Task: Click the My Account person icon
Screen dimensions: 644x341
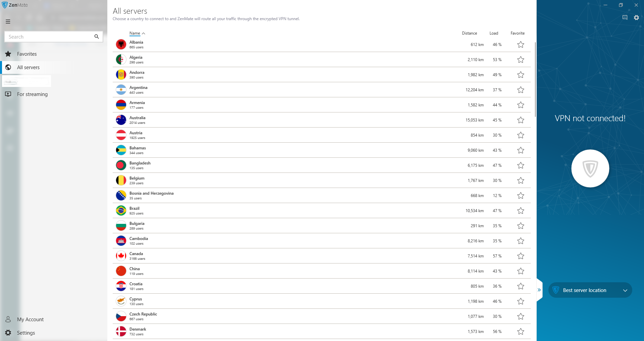Action: pyautogui.click(x=8, y=319)
